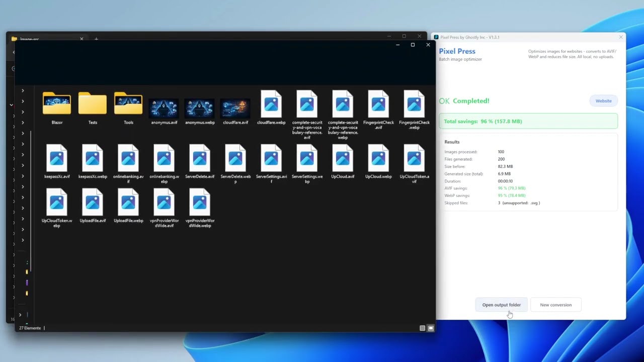The image size is (644, 362).
Task: Switch to large icons view
Action: coord(431,328)
